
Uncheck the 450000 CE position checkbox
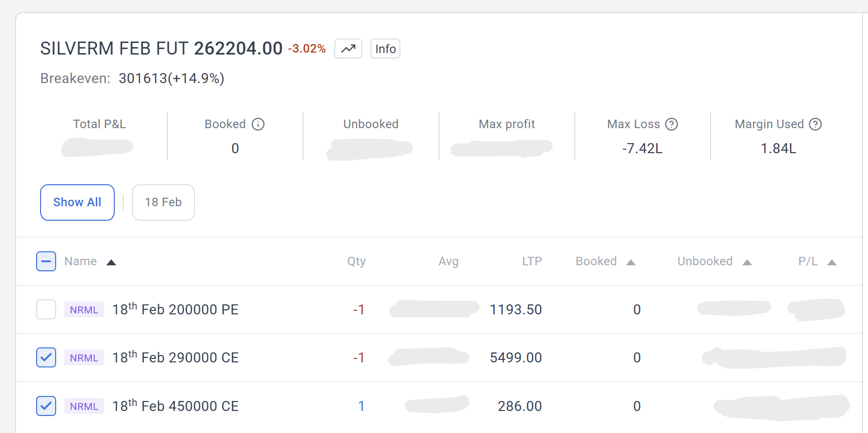(x=46, y=406)
